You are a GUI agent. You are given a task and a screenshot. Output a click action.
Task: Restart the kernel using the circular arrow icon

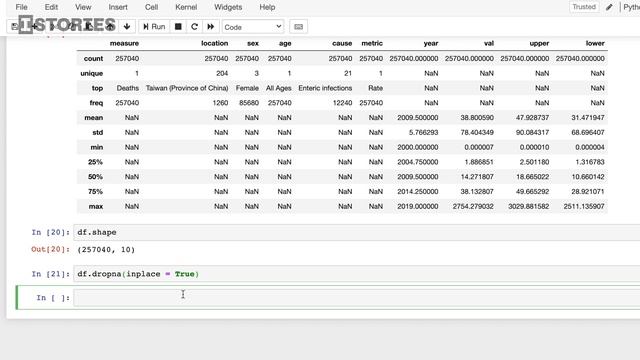point(194,27)
